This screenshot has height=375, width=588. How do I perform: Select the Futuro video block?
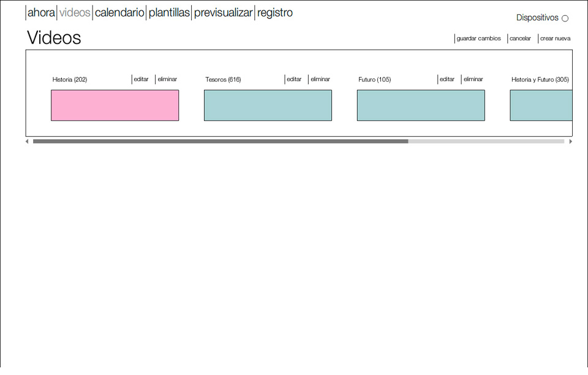pyautogui.click(x=421, y=105)
